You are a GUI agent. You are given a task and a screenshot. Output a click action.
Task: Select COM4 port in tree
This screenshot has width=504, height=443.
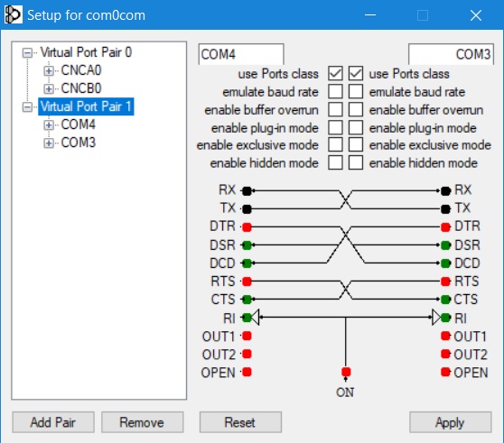(79, 125)
